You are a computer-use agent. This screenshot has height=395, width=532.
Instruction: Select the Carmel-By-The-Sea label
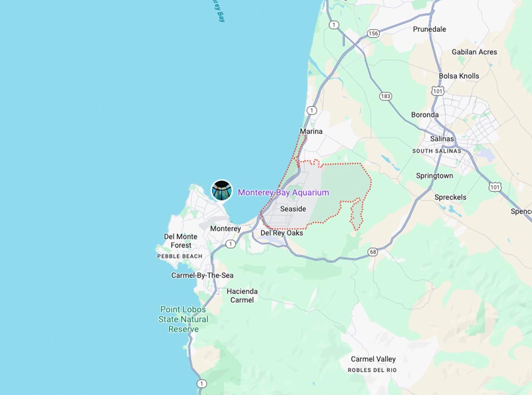[x=202, y=275]
